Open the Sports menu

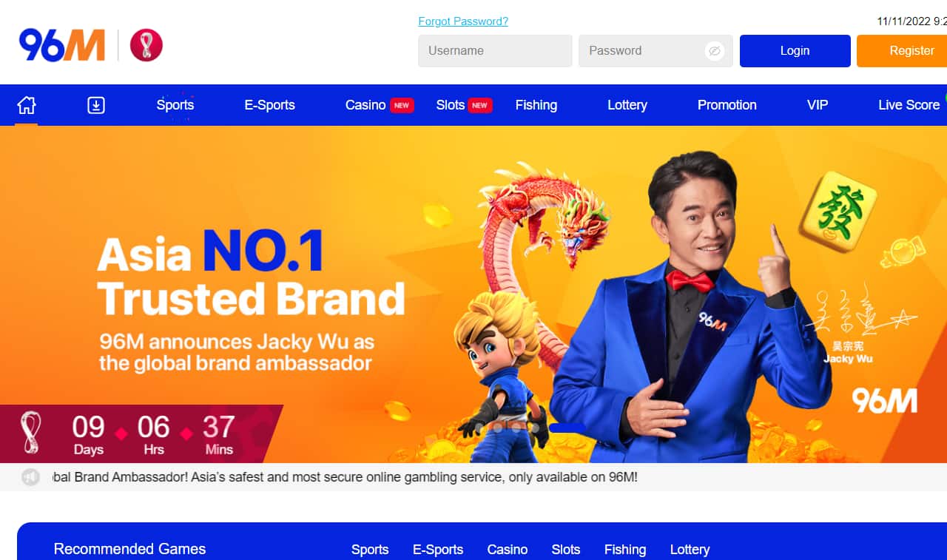(x=175, y=105)
